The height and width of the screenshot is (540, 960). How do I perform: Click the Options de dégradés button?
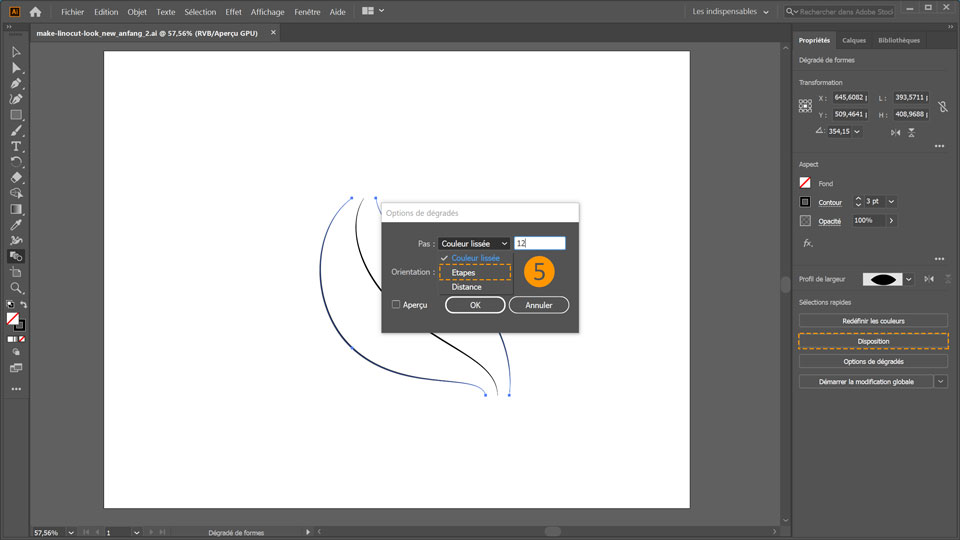pyautogui.click(x=873, y=361)
